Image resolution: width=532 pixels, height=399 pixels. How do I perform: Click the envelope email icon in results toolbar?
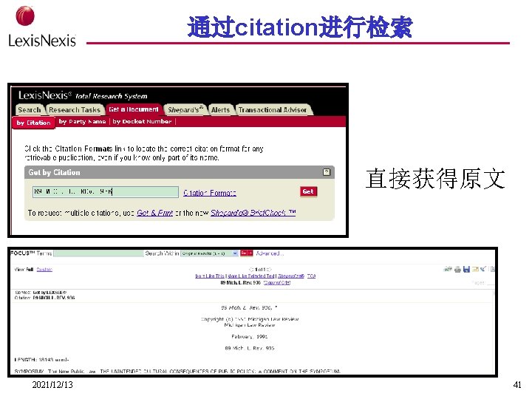(x=475, y=270)
